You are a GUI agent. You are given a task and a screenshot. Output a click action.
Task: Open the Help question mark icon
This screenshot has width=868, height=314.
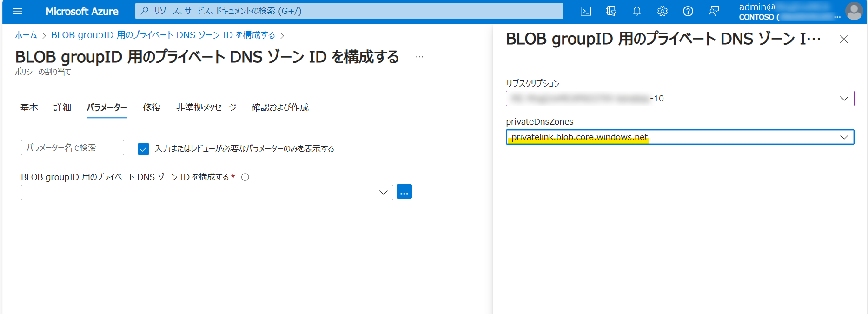click(688, 11)
